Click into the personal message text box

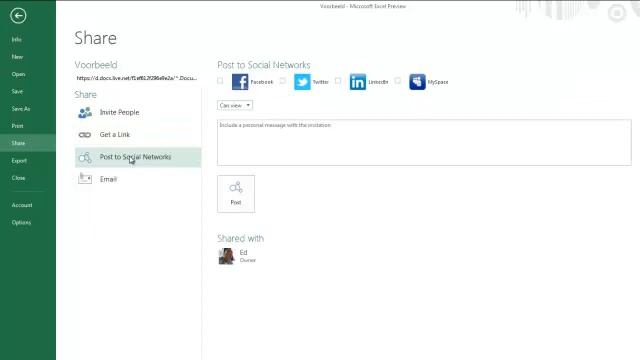(x=424, y=142)
